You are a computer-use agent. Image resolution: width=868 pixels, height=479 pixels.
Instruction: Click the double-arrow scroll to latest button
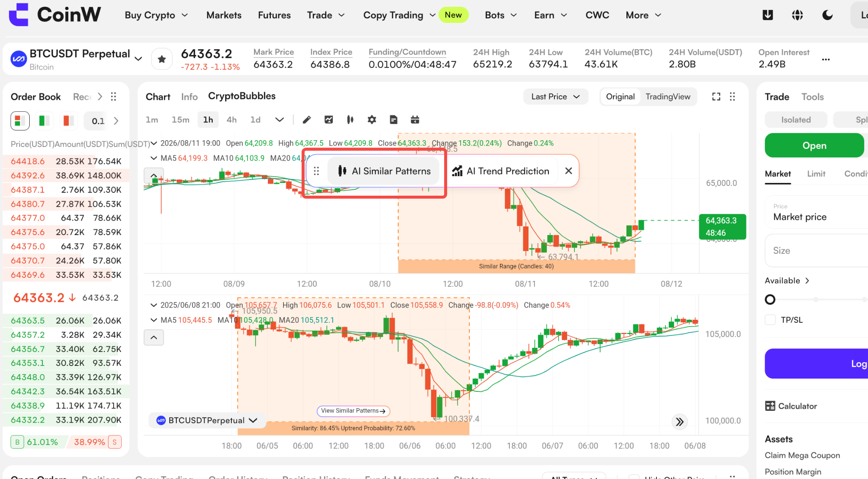point(679,422)
